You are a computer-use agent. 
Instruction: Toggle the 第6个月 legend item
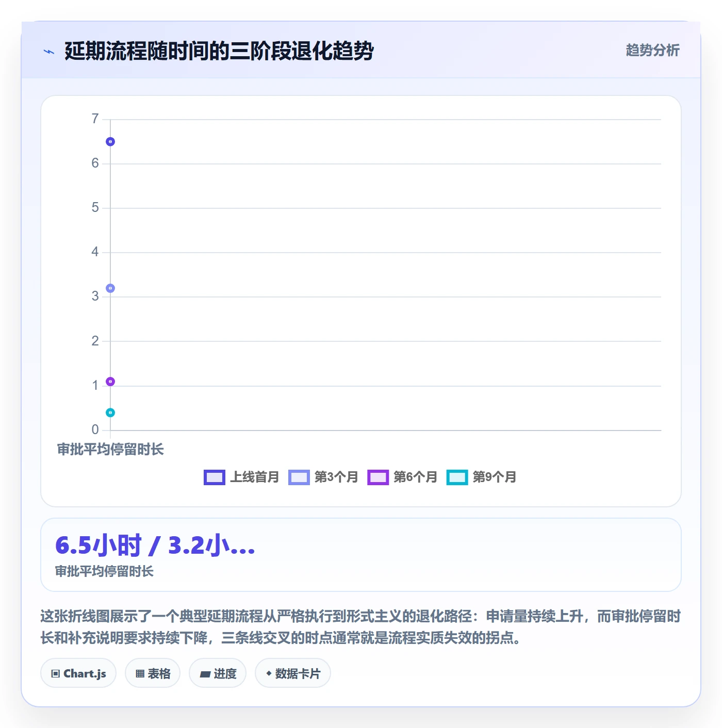click(x=402, y=477)
